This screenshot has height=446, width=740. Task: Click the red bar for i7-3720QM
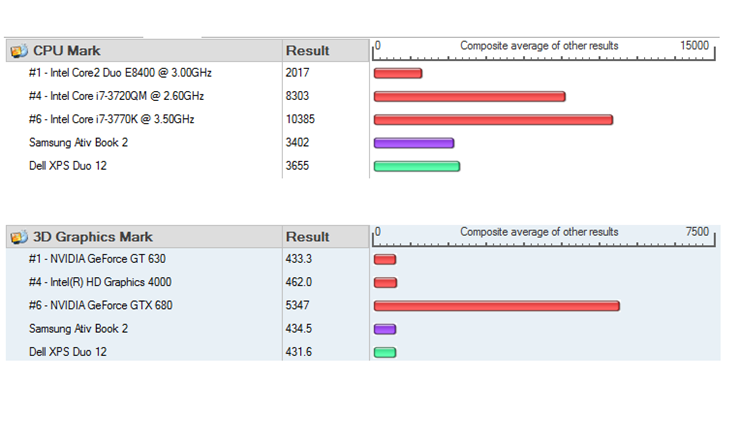tap(470, 97)
